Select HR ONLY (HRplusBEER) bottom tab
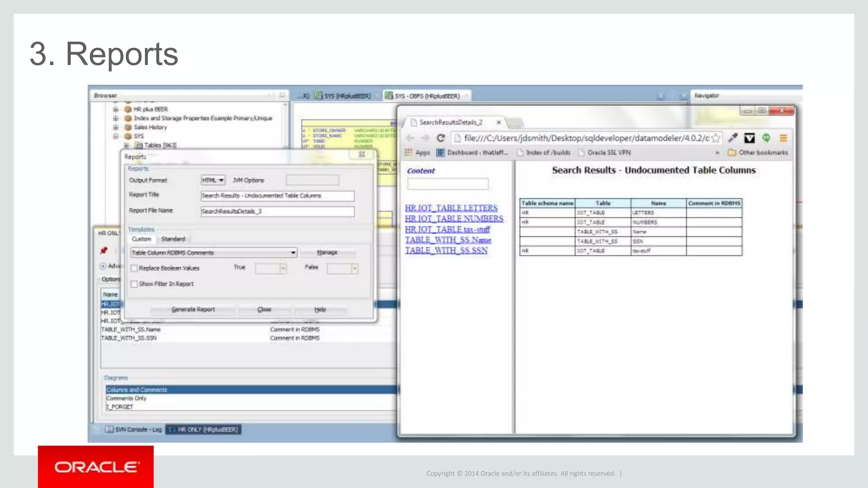 (x=203, y=430)
